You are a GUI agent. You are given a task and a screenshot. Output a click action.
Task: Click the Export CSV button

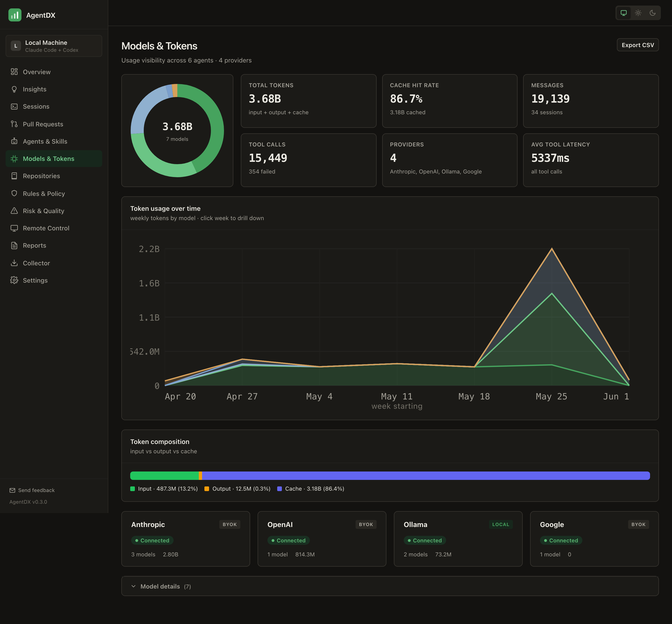(x=637, y=45)
